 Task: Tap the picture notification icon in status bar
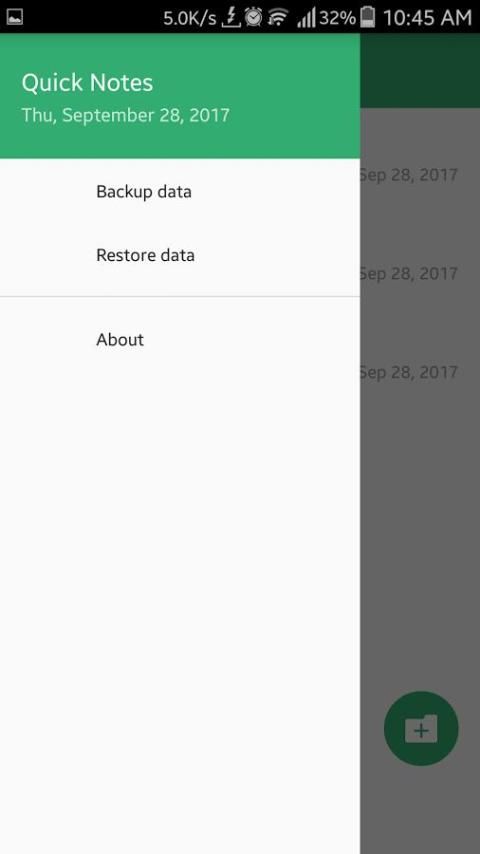(15, 17)
